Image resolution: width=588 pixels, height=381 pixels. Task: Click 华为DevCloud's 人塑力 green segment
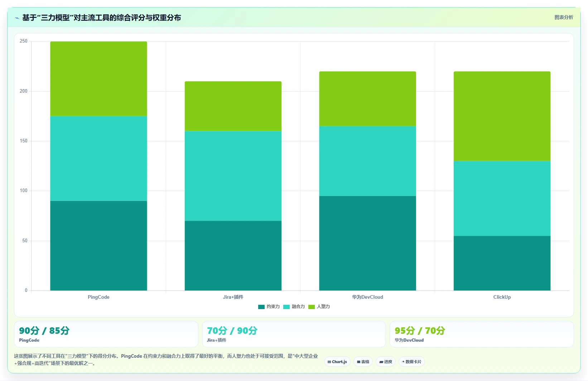pos(367,99)
